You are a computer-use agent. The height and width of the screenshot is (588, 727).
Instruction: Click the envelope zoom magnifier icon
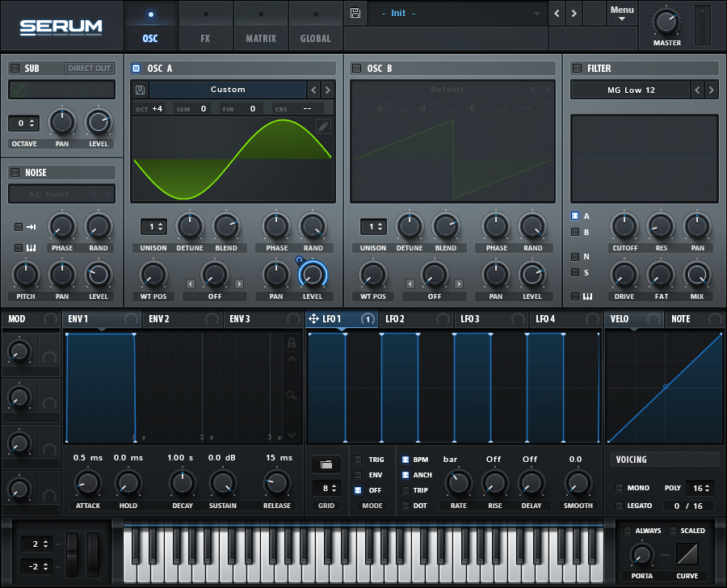coord(291,395)
